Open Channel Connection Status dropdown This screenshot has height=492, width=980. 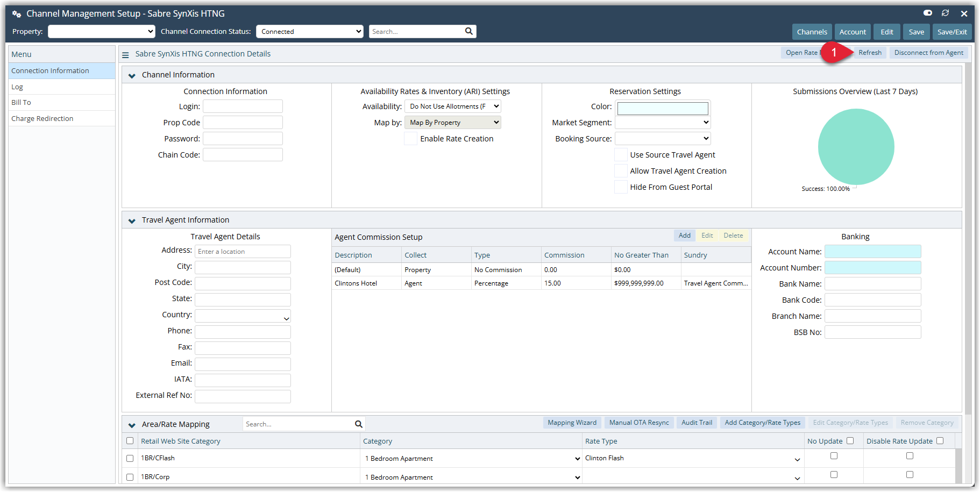tap(310, 31)
